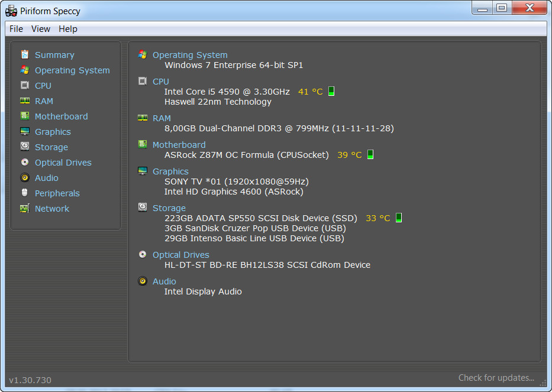Click the Graphics monitor icon in sidebar
The image size is (552, 392).
[25, 131]
